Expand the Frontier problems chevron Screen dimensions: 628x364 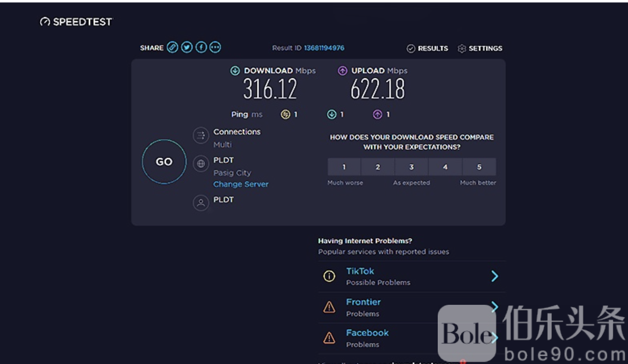pyautogui.click(x=495, y=306)
